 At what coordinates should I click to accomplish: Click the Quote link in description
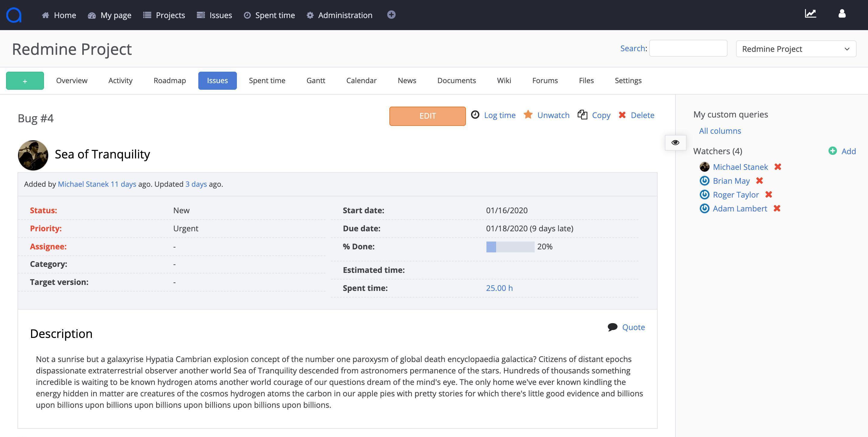tap(634, 327)
